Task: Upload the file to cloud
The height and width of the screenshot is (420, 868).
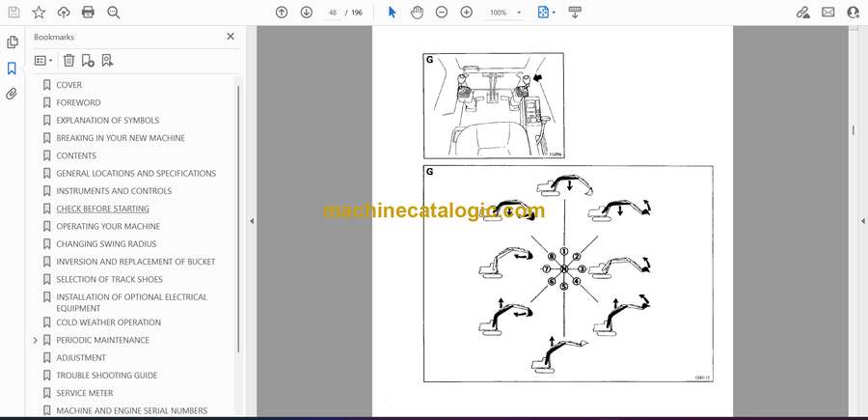Action: pos(64,13)
